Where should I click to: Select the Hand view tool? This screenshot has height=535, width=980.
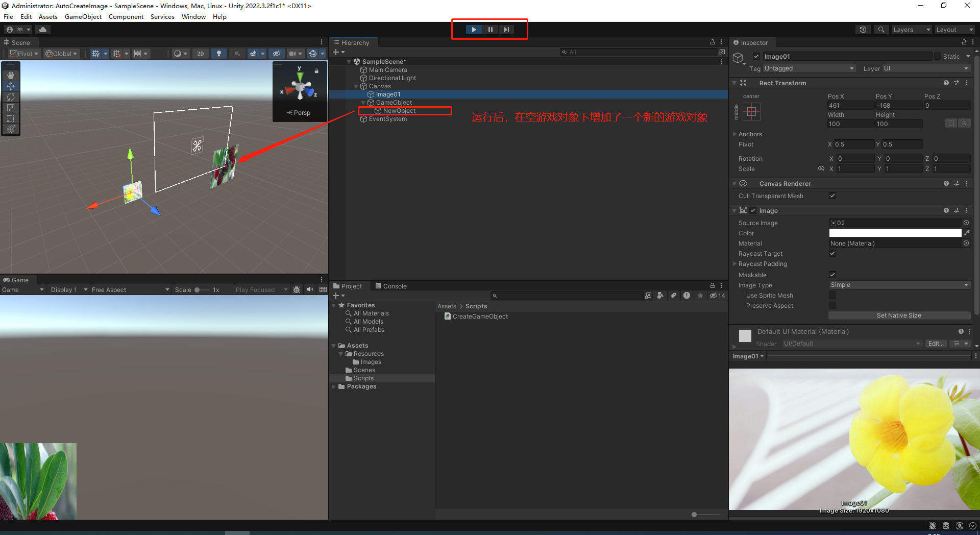point(11,75)
